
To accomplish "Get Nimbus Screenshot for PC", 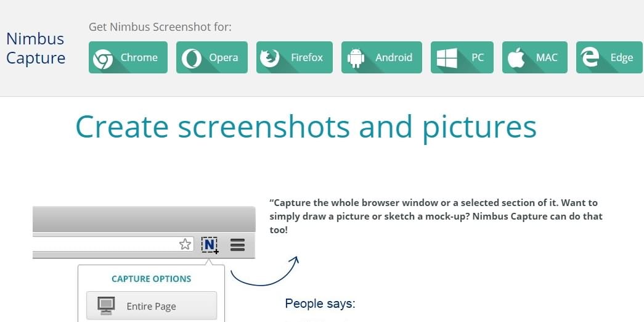I will click(462, 57).
